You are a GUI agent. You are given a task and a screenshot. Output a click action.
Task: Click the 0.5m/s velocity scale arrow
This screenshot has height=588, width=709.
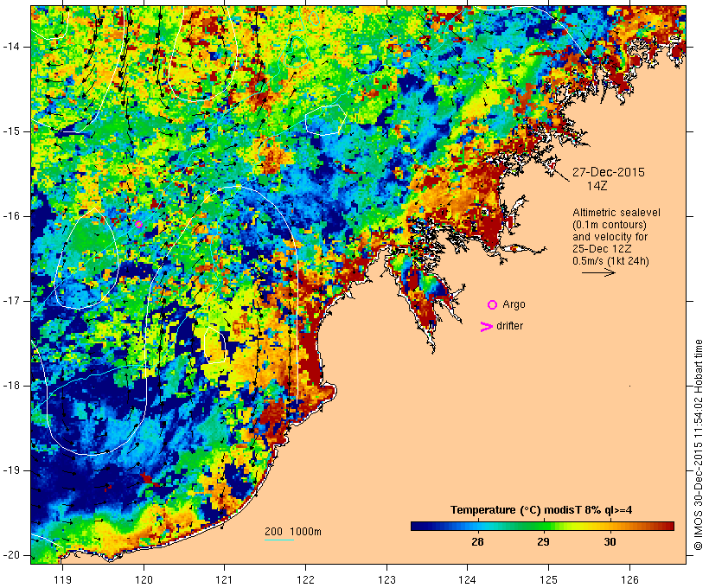pyautogui.click(x=598, y=272)
